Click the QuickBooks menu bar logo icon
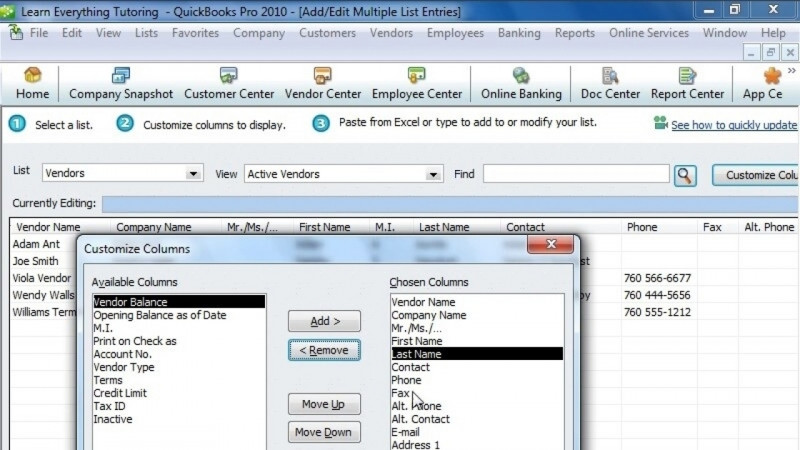Viewport: 800px width, 450px height. pos(16,32)
